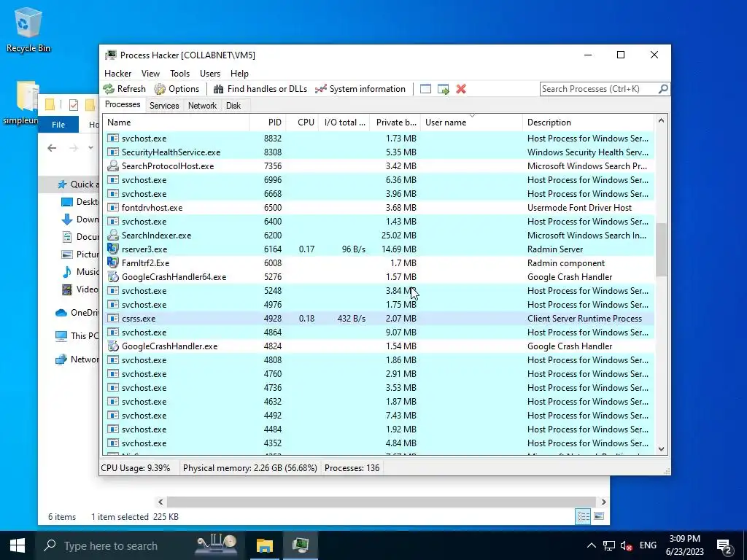This screenshot has width=747, height=560.
Task: Switch to the Network tab
Action: [202, 106]
